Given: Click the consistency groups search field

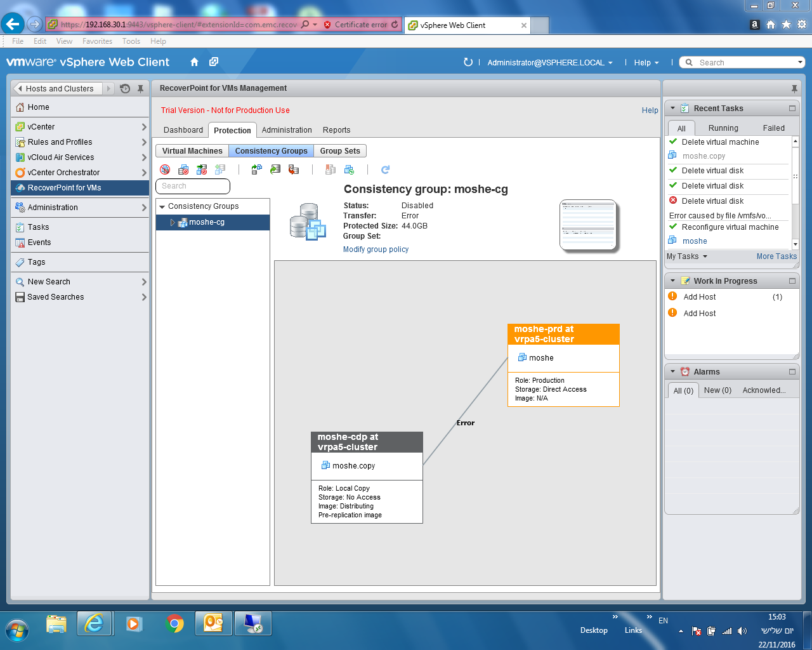Looking at the screenshot, I should (x=193, y=186).
